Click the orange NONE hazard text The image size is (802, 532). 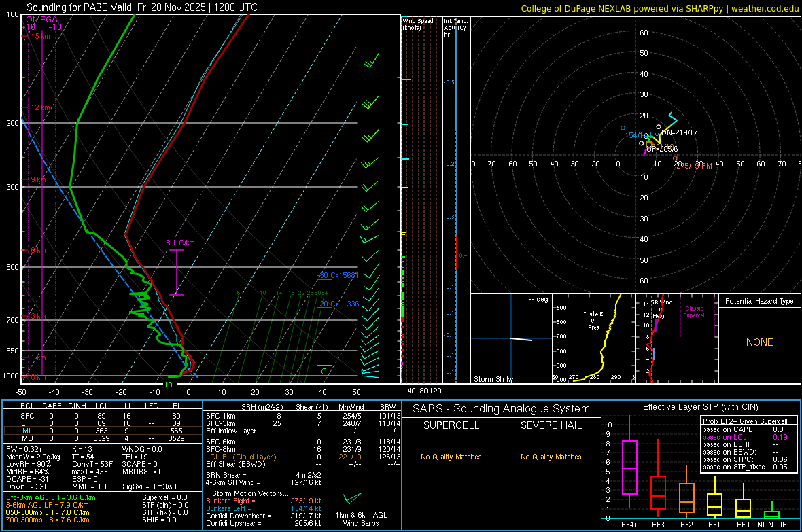tap(759, 342)
